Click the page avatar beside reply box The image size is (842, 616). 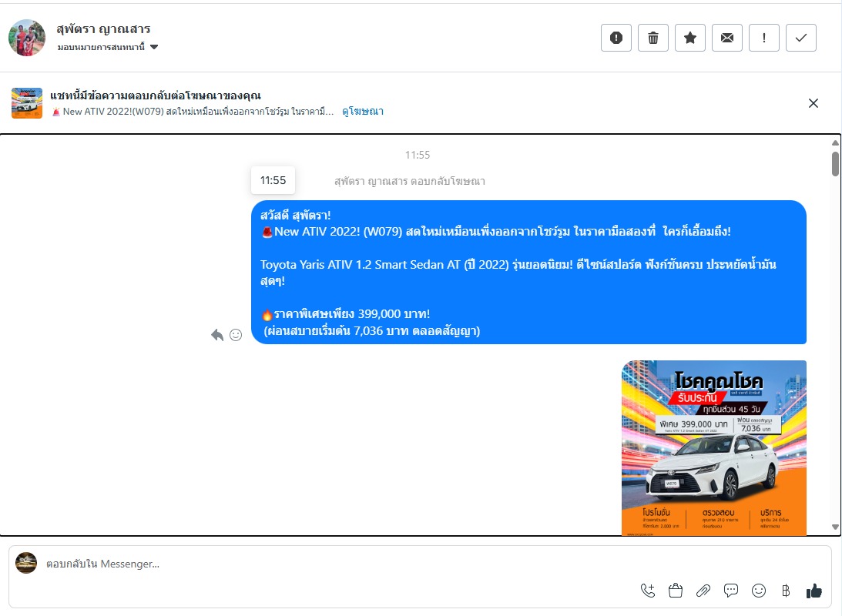[25, 563]
